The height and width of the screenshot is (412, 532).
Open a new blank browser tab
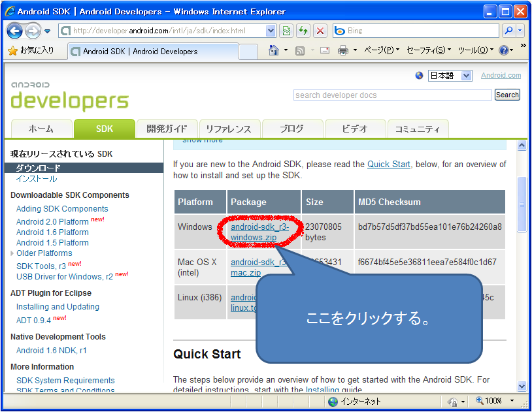point(248,52)
